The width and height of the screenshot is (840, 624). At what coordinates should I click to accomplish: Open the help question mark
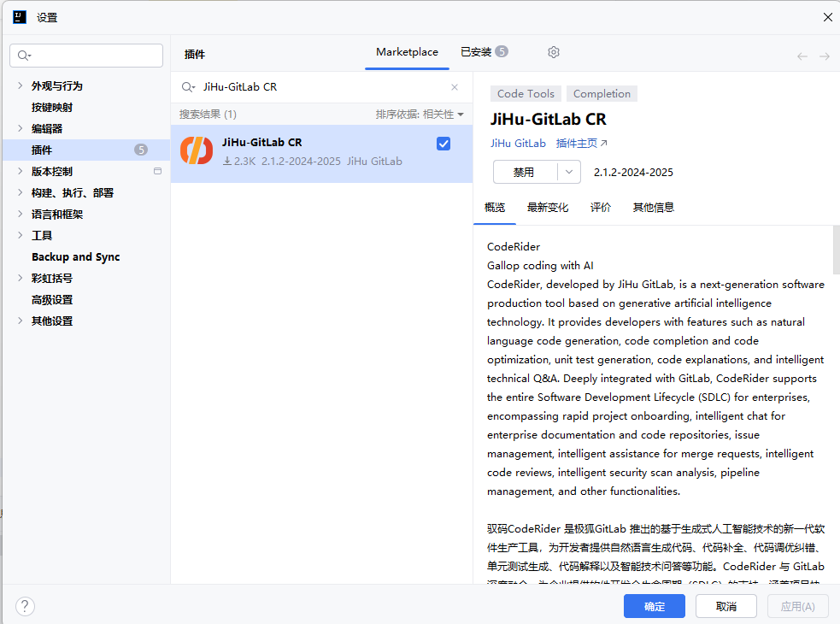coord(25,606)
